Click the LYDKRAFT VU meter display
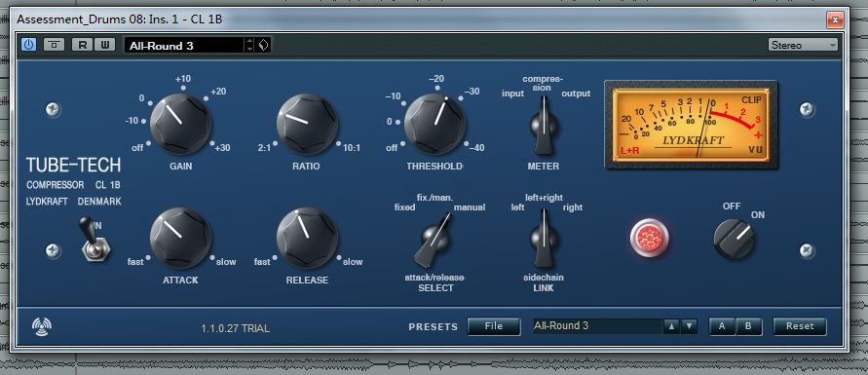 (691, 125)
